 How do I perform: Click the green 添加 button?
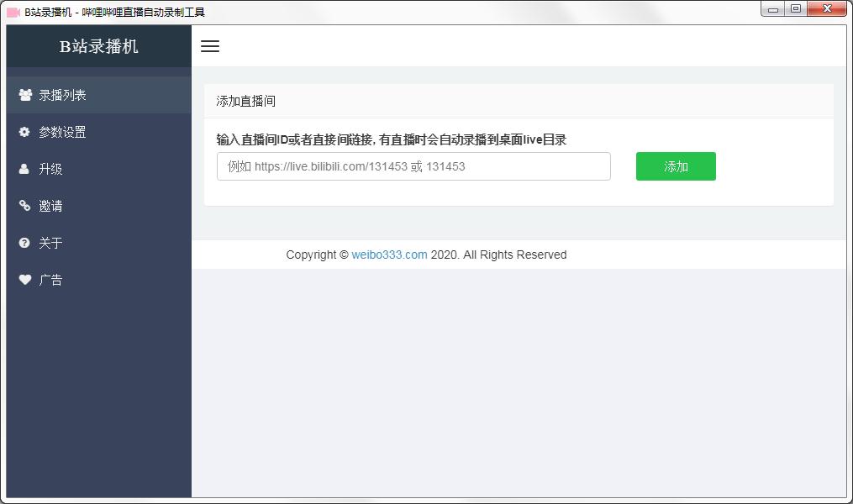coord(676,166)
